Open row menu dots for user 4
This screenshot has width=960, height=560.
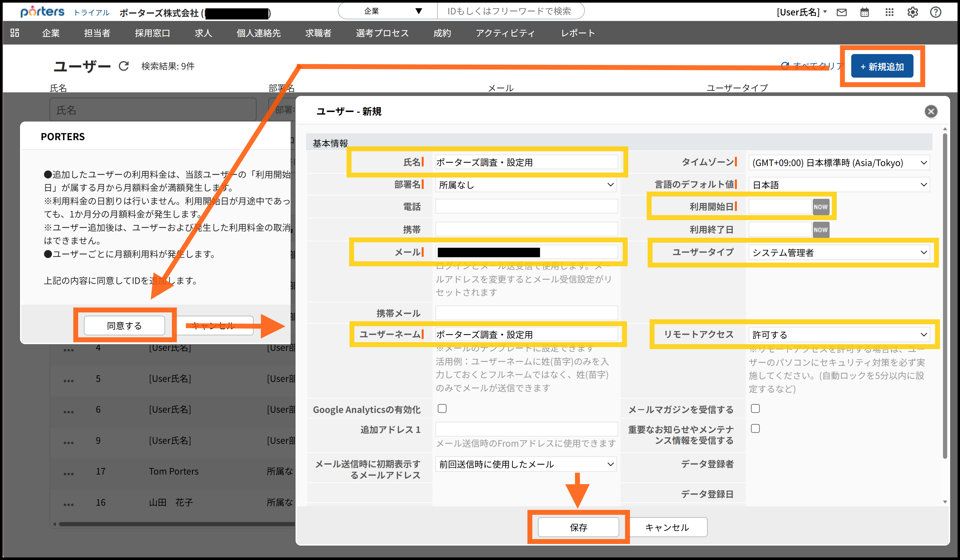68,350
